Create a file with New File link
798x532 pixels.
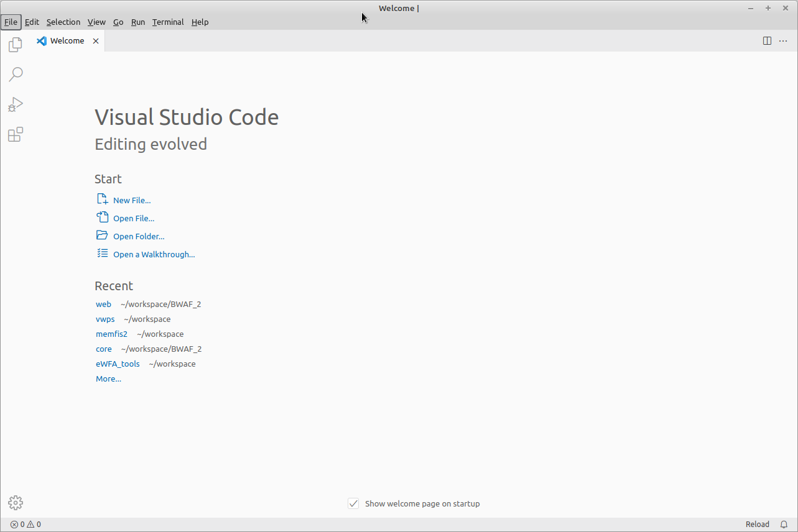coord(131,200)
